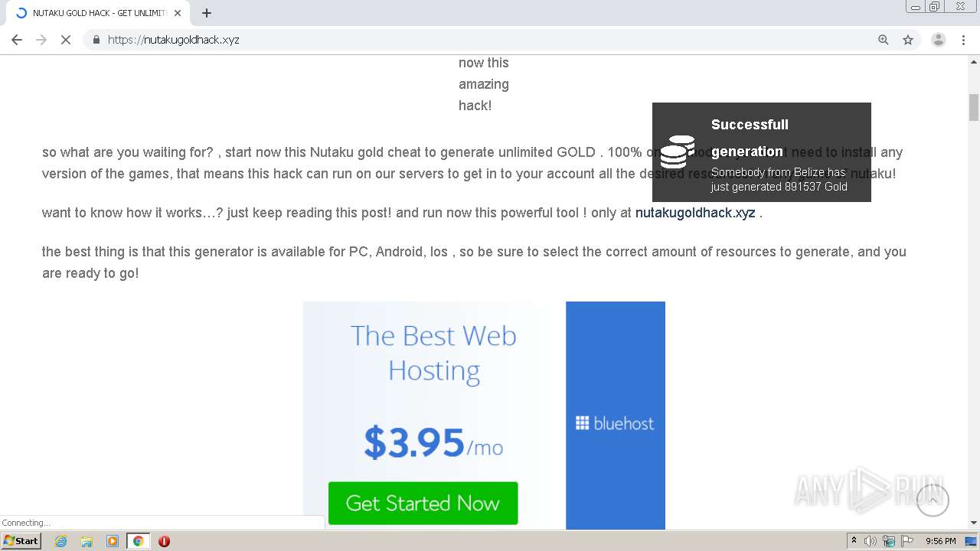Select the NUTAKU GOLD HACK tab
The image size is (980, 551).
98,13
